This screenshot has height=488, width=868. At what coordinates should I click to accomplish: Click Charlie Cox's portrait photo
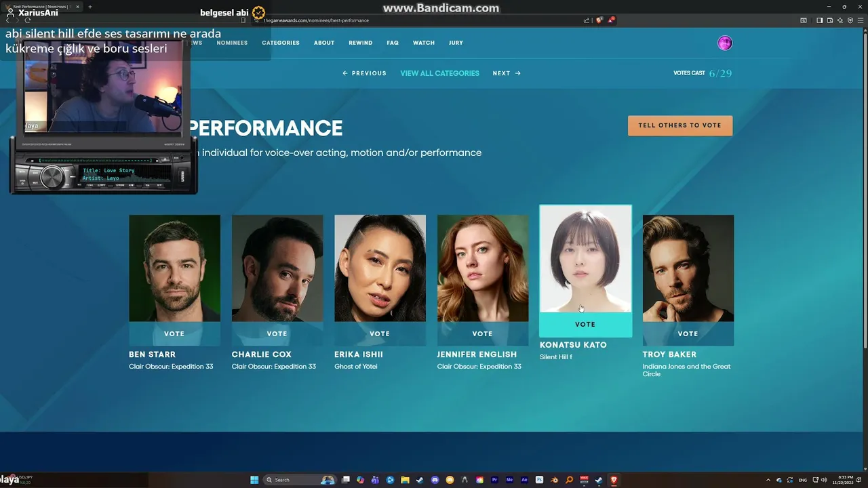point(277,268)
